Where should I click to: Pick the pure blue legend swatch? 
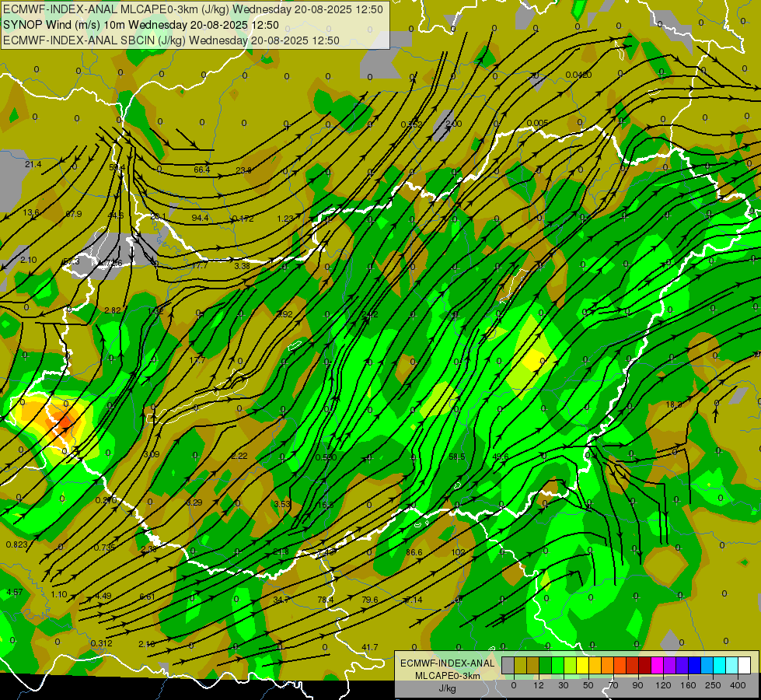coord(694,665)
